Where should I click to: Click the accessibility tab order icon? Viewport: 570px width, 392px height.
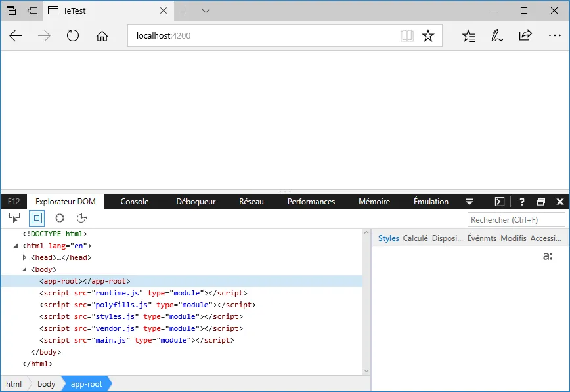point(82,218)
